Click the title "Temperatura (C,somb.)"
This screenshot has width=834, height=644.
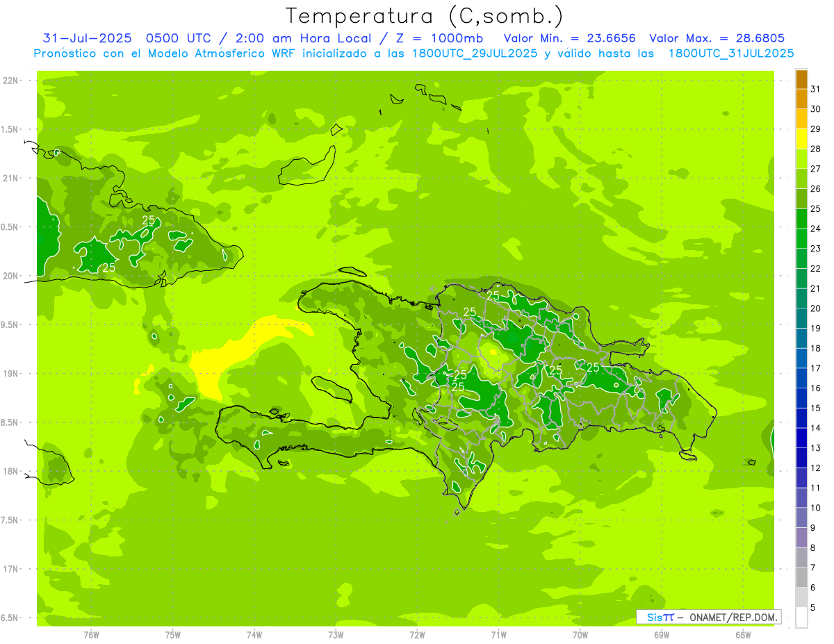tap(425, 16)
